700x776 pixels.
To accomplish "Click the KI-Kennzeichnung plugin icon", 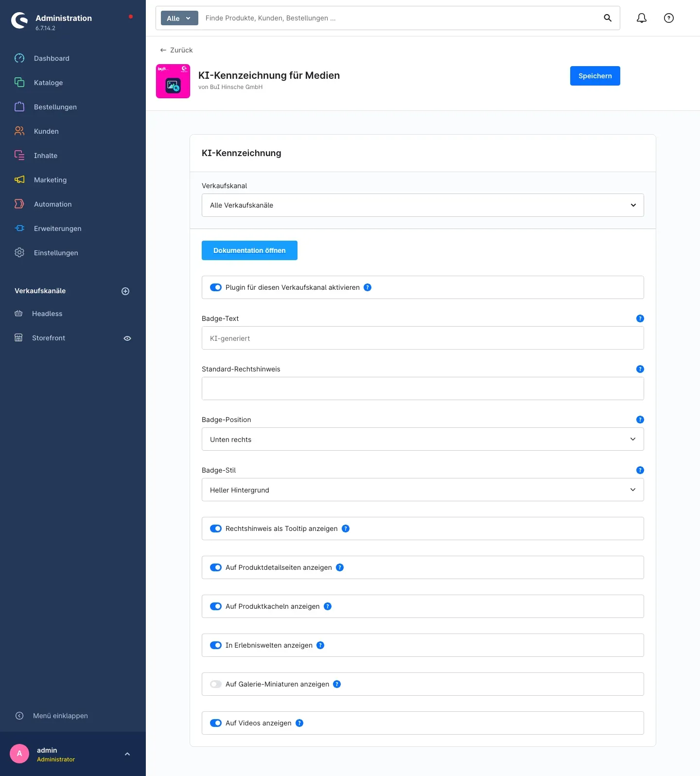I will [173, 81].
